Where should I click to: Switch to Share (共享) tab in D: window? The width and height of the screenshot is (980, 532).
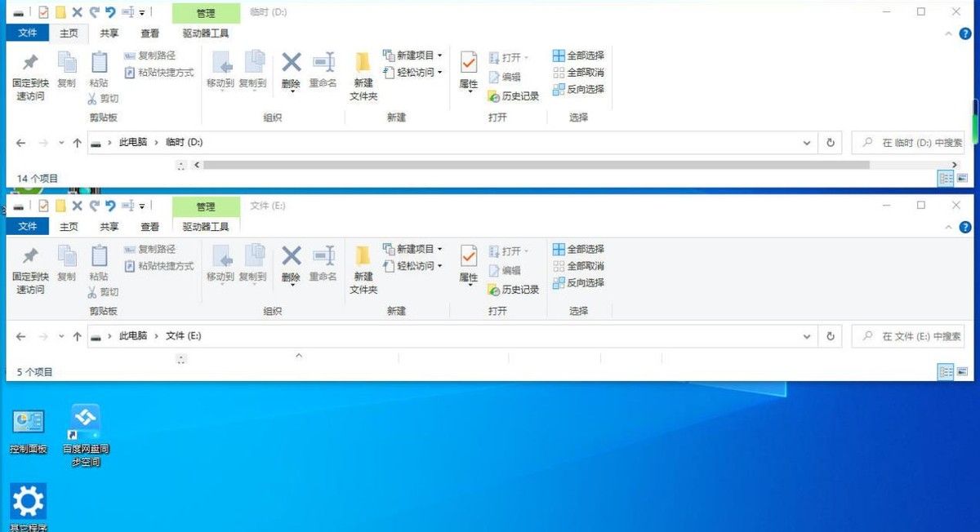(x=109, y=33)
